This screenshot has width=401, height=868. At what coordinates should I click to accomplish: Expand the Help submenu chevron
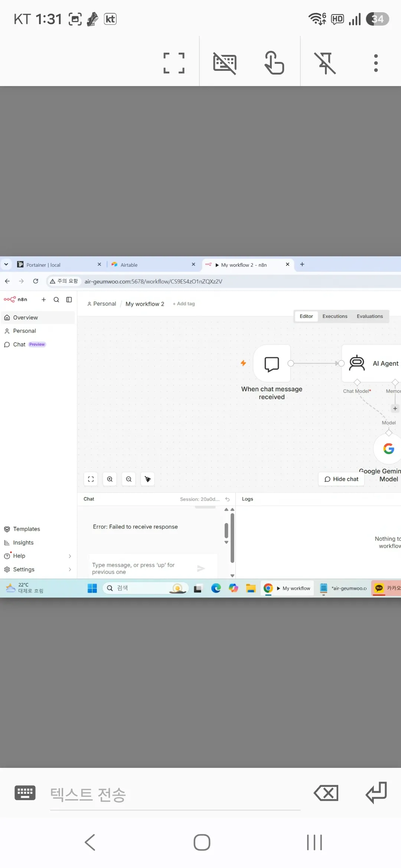point(70,556)
